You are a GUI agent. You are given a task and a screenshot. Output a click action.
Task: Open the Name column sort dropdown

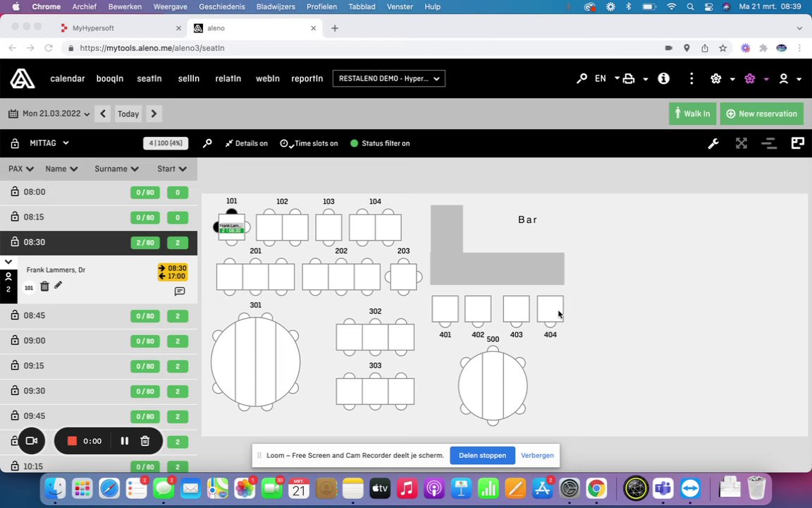click(61, 169)
